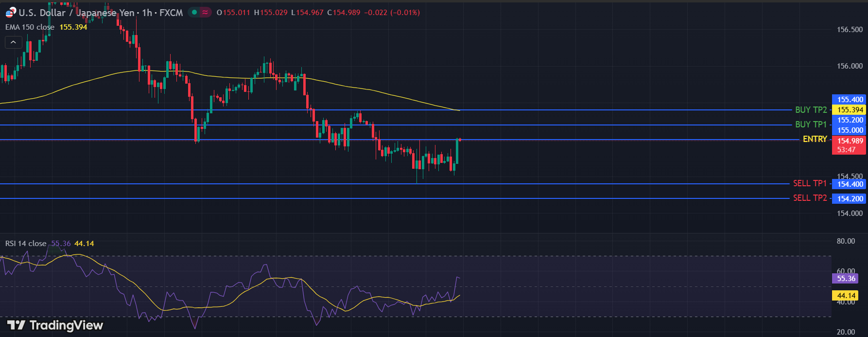
Task: Click the green market status dot
Action: (194, 13)
